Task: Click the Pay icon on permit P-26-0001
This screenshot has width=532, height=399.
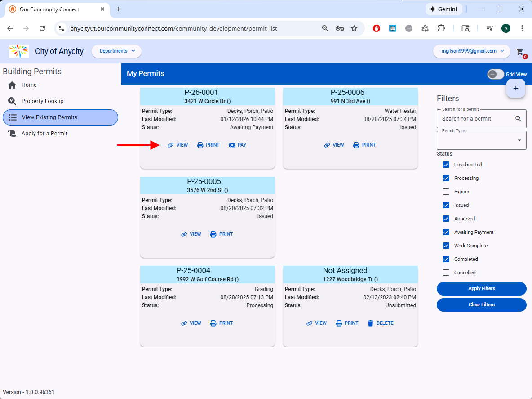Action: click(x=232, y=145)
